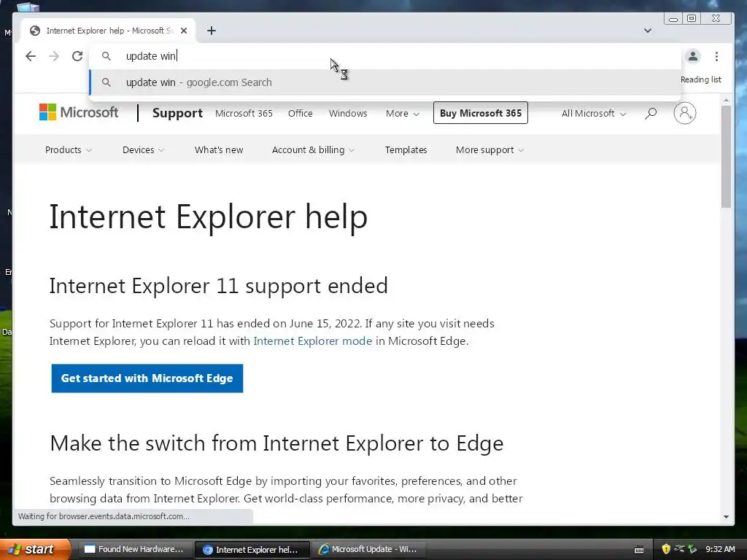Expand the More dropdown

(x=403, y=113)
